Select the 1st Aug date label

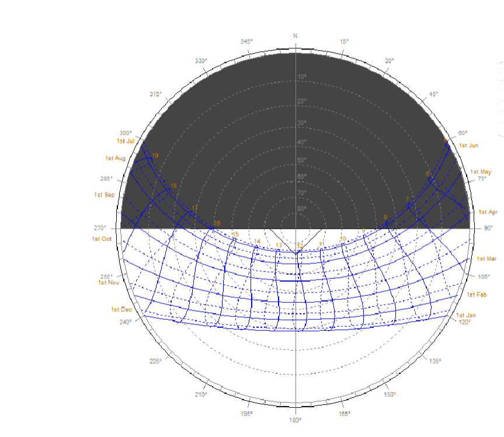tap(115, 158)
